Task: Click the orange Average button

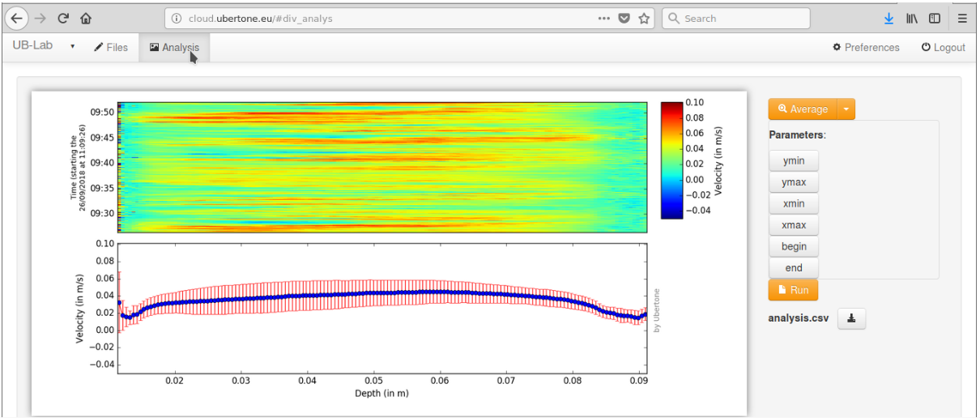Action: [x=803, y=109]
